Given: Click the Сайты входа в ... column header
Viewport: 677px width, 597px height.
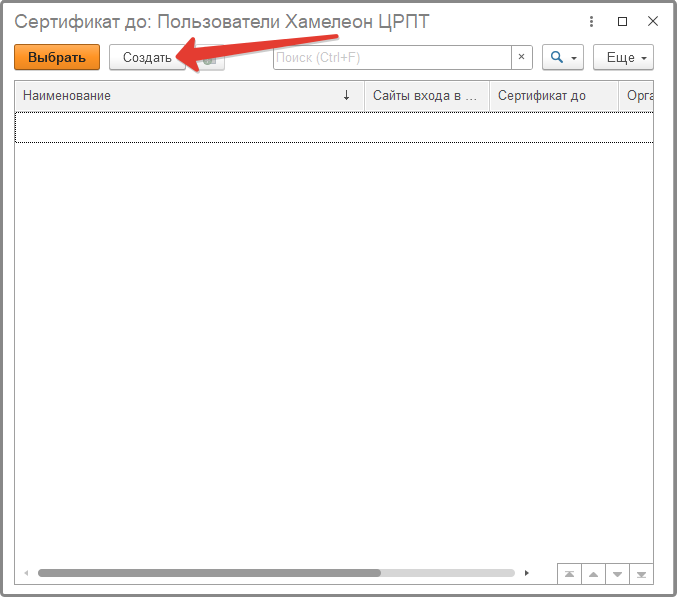Looking at the screenshot, I should click(427, 95).
